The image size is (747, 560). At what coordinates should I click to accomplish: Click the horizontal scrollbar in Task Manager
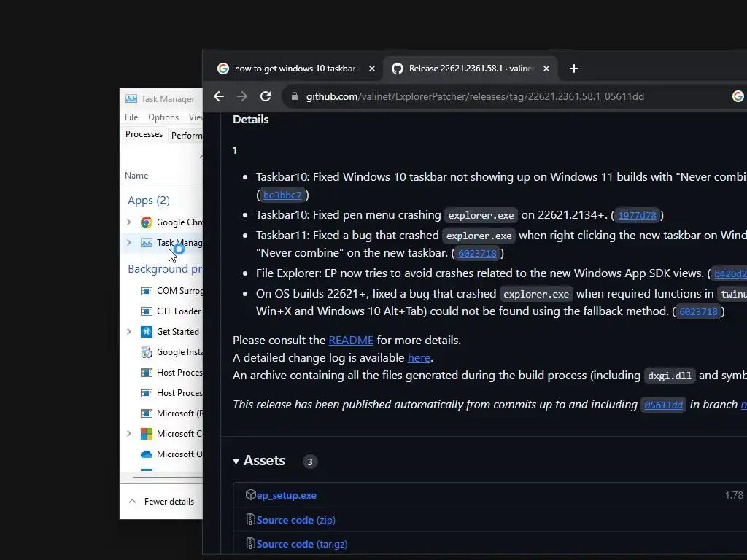point(168,476)
